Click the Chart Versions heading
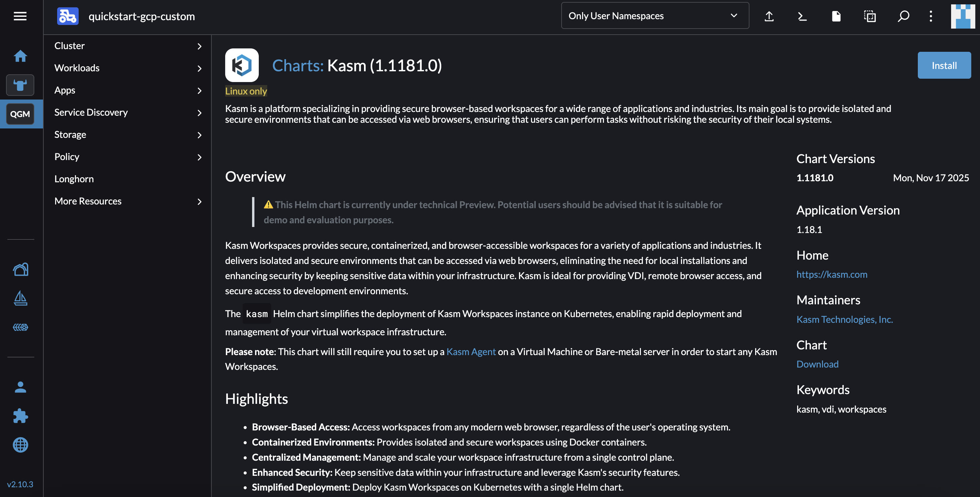The width and height of the screenshot is (980, 497). [x=835, y=159]
